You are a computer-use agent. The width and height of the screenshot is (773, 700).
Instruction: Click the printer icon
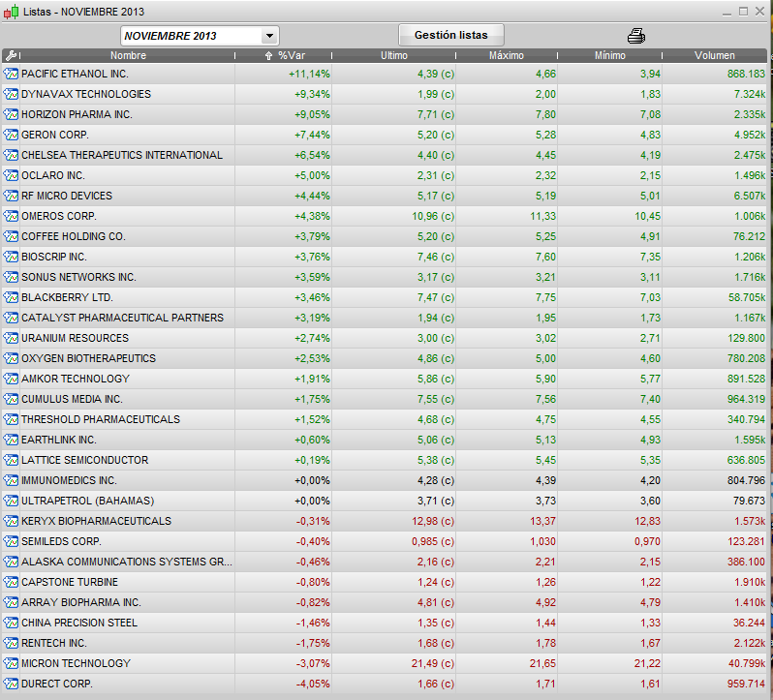point(636,36)
